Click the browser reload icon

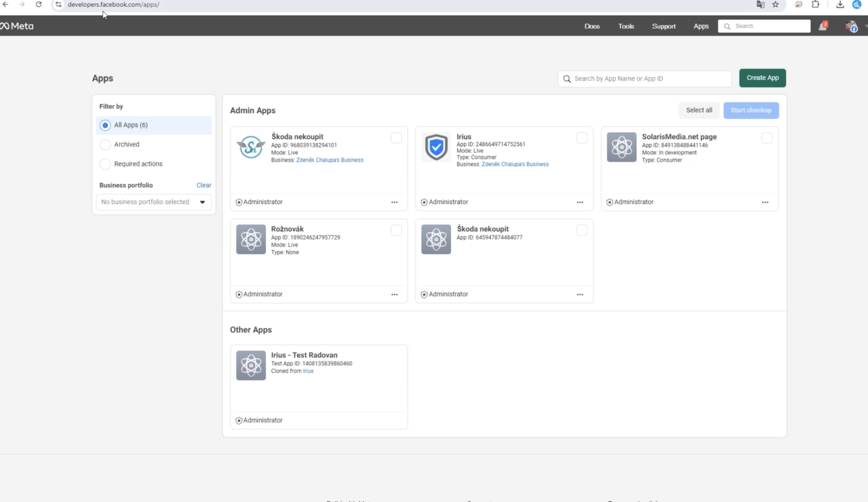click(39, 5)
